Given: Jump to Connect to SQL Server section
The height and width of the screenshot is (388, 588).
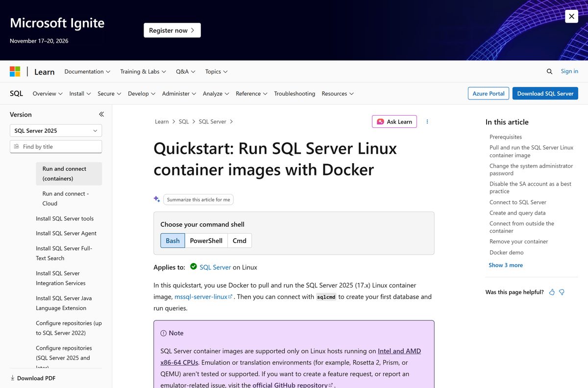Looking at the screenshot, I should click(518, 202).
